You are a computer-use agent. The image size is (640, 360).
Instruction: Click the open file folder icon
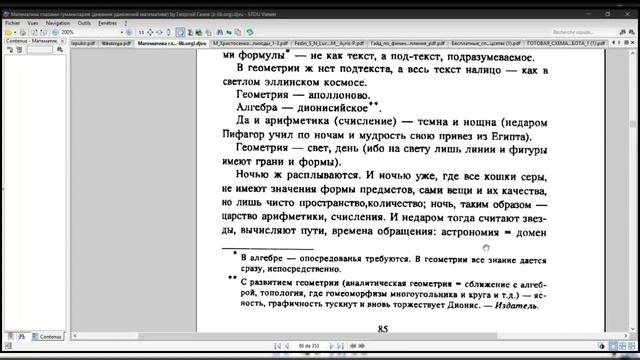[x=8, y=32]
